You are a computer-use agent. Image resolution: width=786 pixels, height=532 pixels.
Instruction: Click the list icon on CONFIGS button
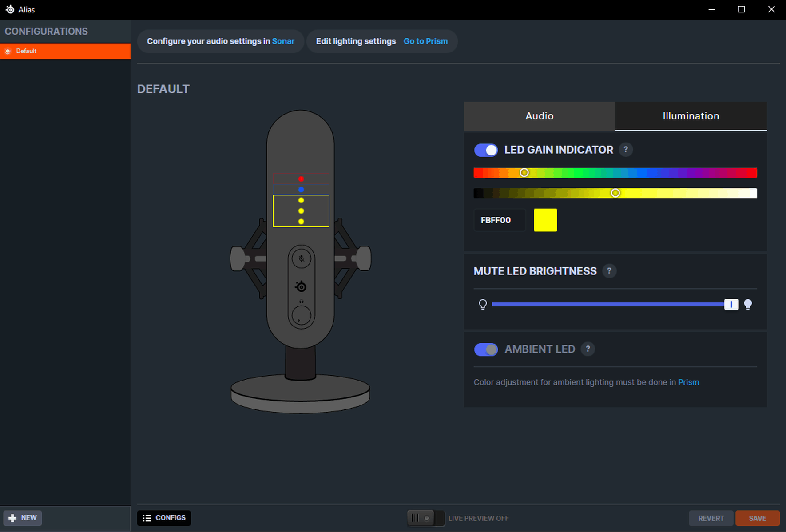147,518
